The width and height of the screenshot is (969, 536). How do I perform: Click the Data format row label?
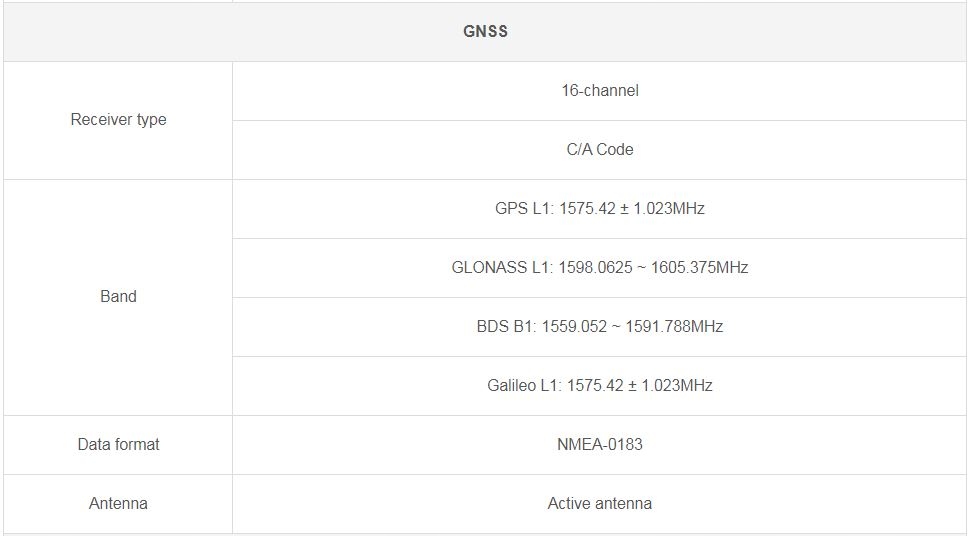[x=118, y=445]
